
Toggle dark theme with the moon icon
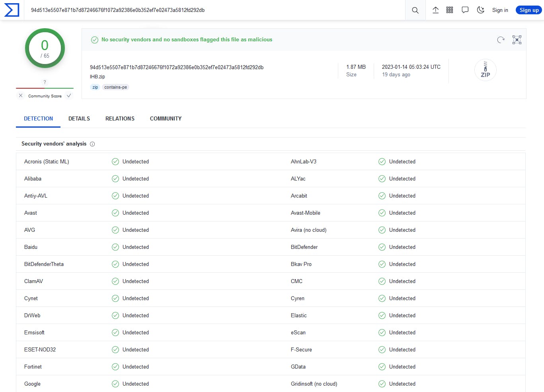pyautogui.click(x=480, y=10)
